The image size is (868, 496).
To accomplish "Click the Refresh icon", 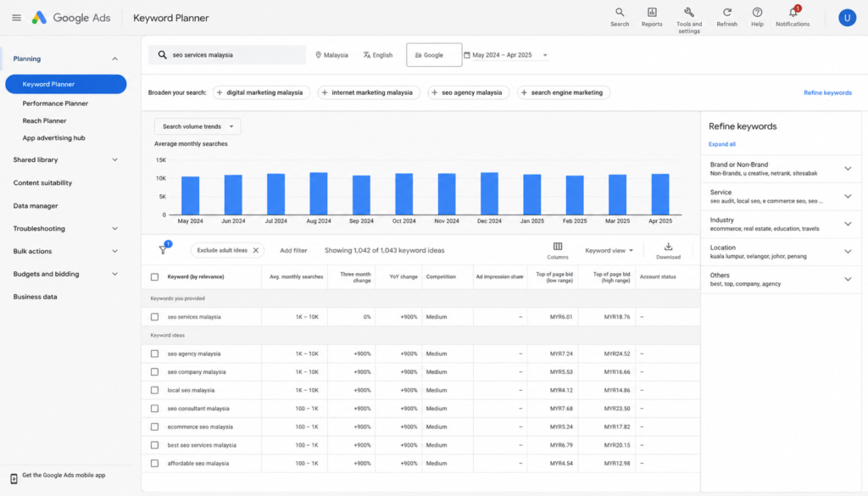I will click(726, 17).
